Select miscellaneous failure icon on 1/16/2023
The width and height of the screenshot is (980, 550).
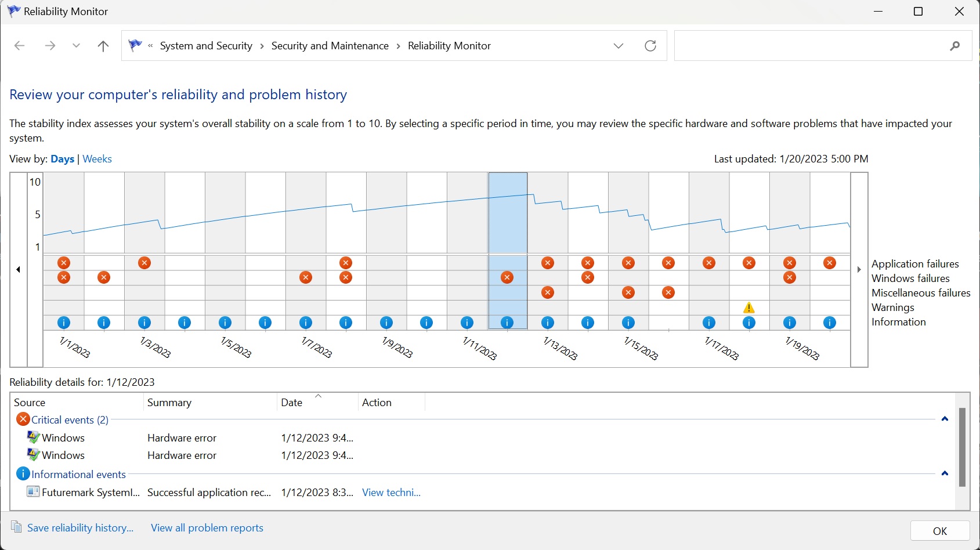pyautogui.click(x=668, y=292)
